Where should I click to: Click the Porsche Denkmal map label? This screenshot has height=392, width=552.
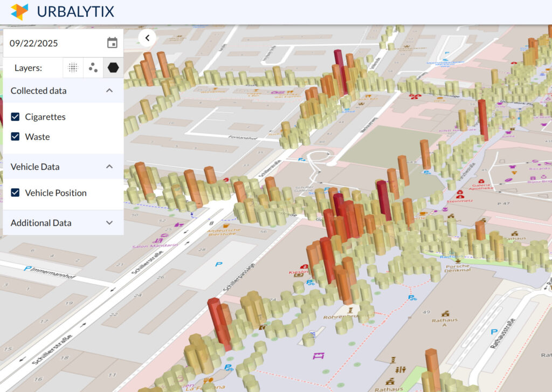coord(457,268)
